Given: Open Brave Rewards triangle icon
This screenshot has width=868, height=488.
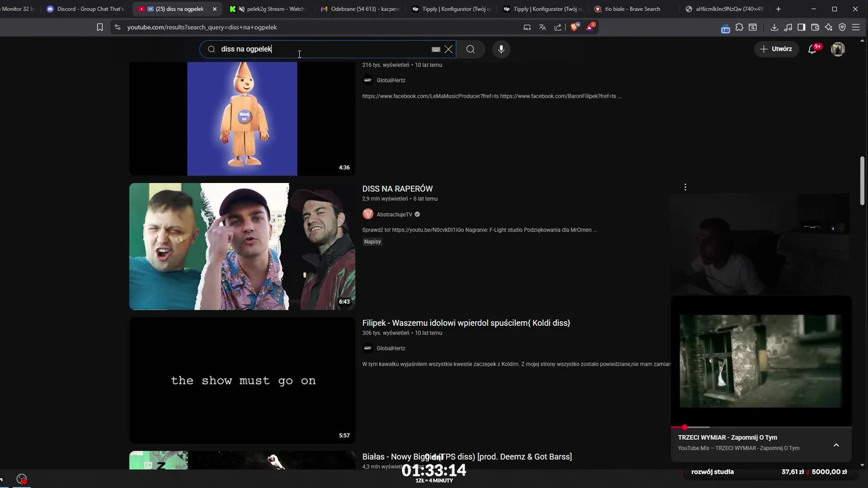Looking at the screenshot, I should tap(590, 27).
